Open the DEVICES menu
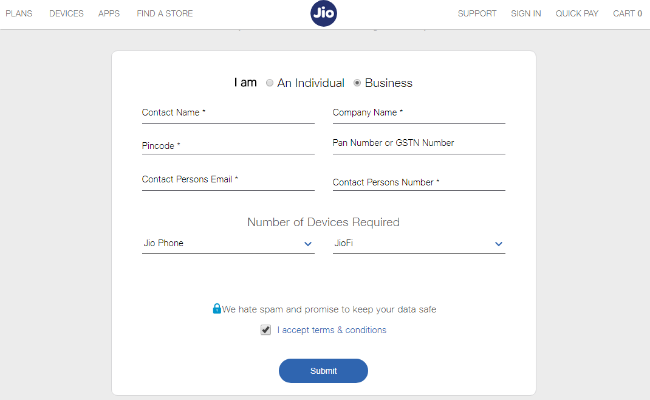The width and height of the screenshot is (650, 400). [x=66, y=14]
